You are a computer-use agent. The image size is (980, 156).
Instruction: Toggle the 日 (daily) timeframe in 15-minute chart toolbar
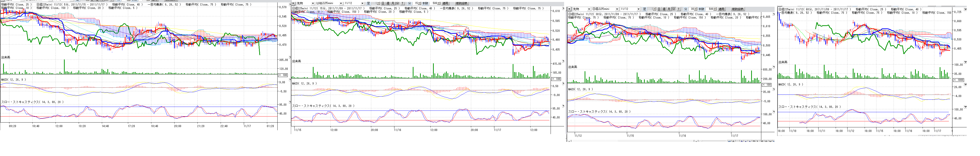click(383, 3)
